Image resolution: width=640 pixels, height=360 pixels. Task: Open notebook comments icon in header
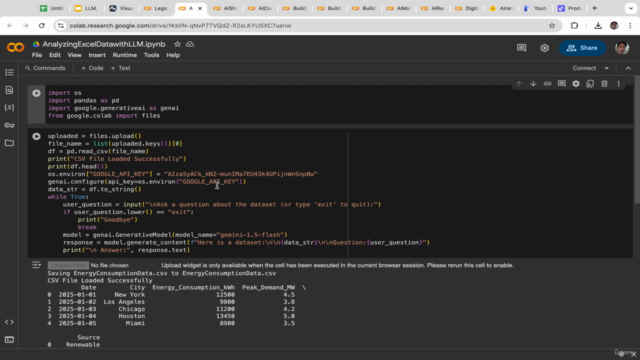coord(522,48)
